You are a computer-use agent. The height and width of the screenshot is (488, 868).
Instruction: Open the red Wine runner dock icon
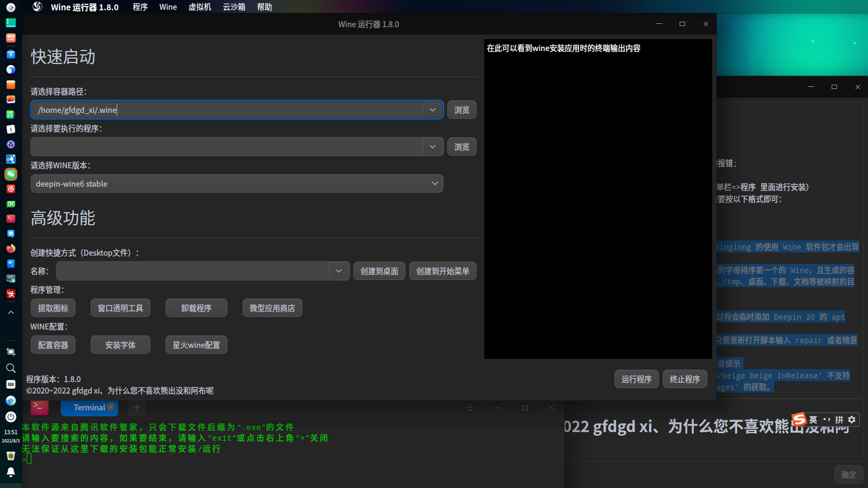[x=10, y=294]
